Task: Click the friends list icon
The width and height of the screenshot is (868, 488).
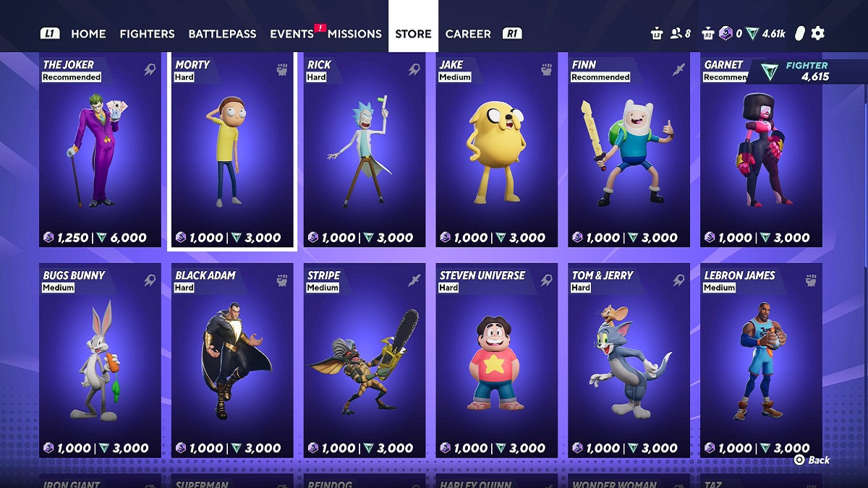Action: point(677,33)
